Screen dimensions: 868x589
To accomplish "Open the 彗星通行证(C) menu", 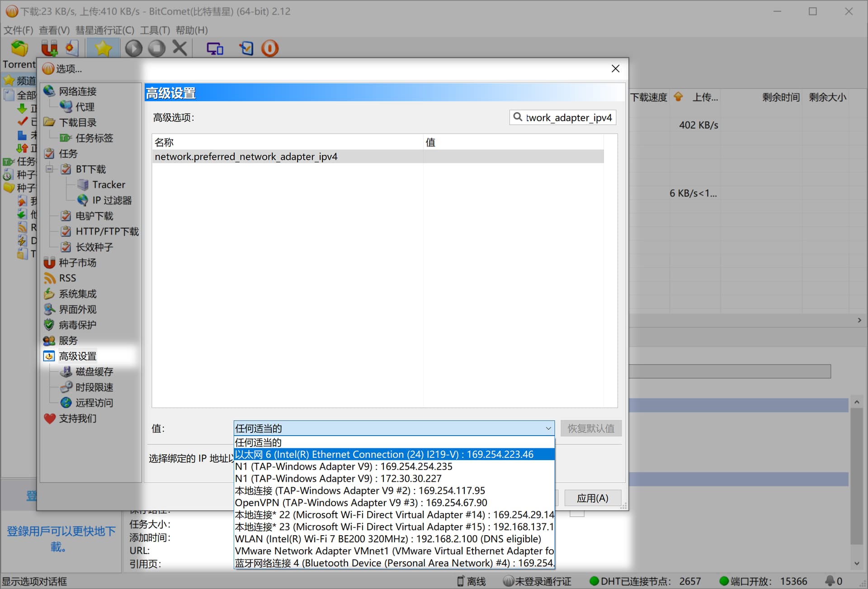I will click(104, 30).
